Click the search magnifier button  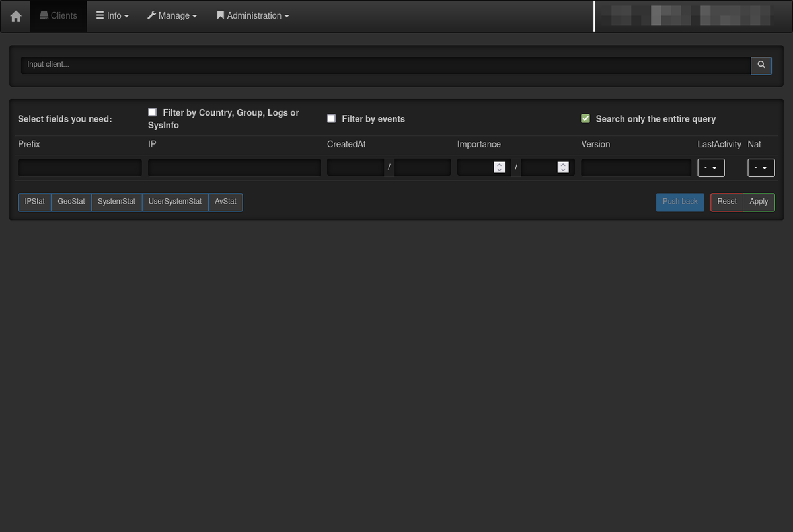tap(761, 65)
